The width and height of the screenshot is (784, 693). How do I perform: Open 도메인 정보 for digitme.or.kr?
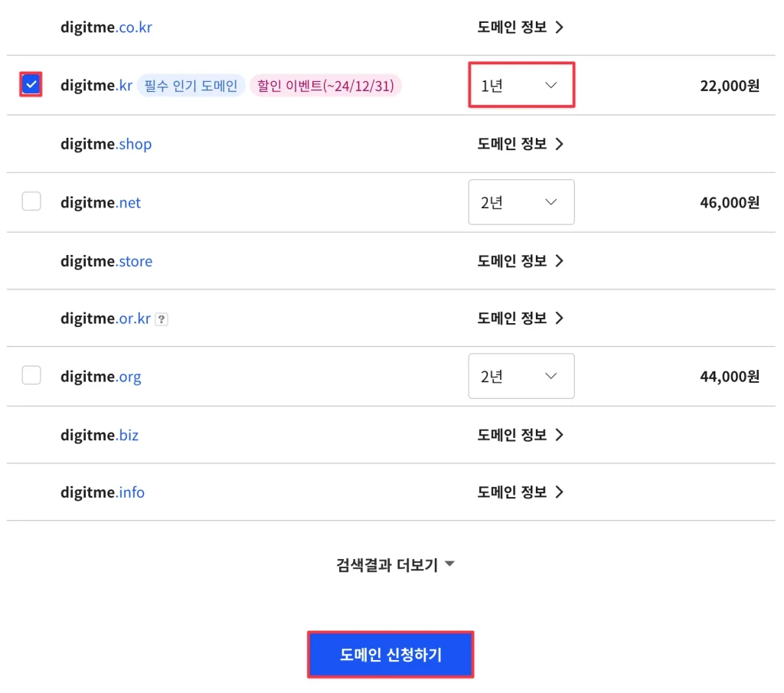point(512,318)
